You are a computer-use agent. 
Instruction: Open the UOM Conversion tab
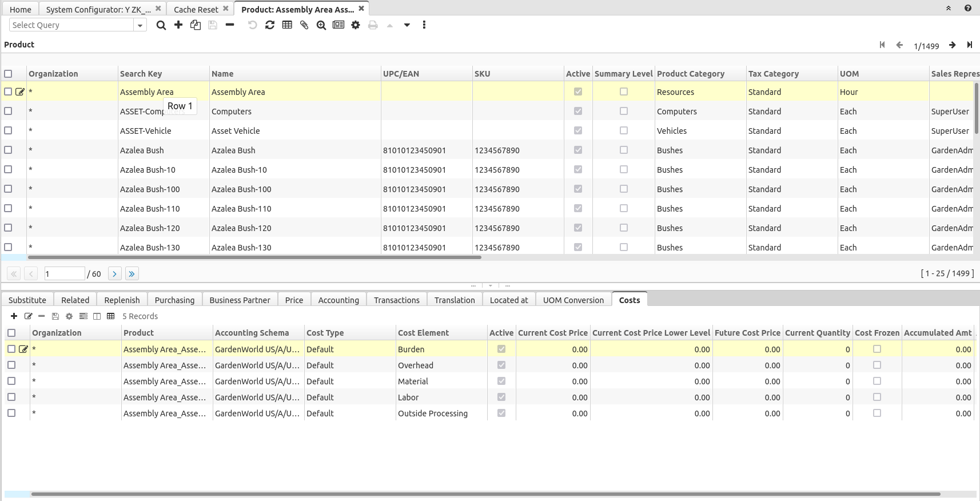click(573, 300)
